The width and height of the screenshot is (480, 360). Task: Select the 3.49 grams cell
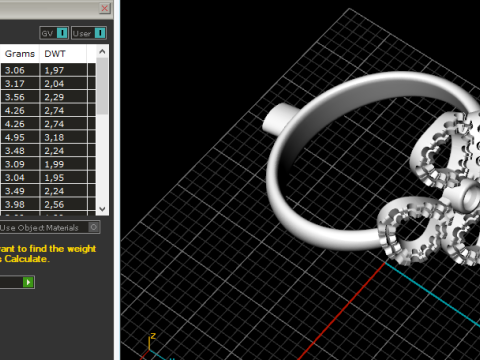20,191
